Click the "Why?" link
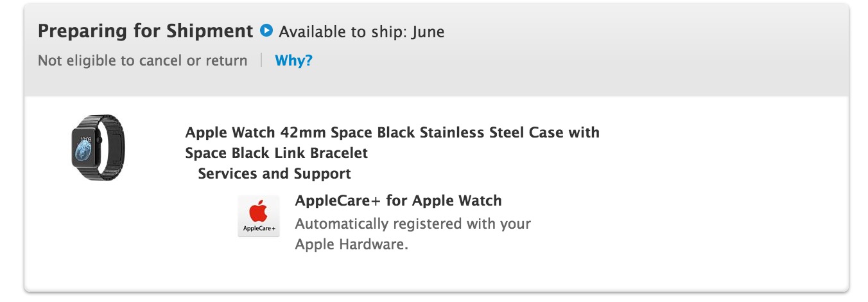This screenshot has width=868, height=302. pos(293,61)
